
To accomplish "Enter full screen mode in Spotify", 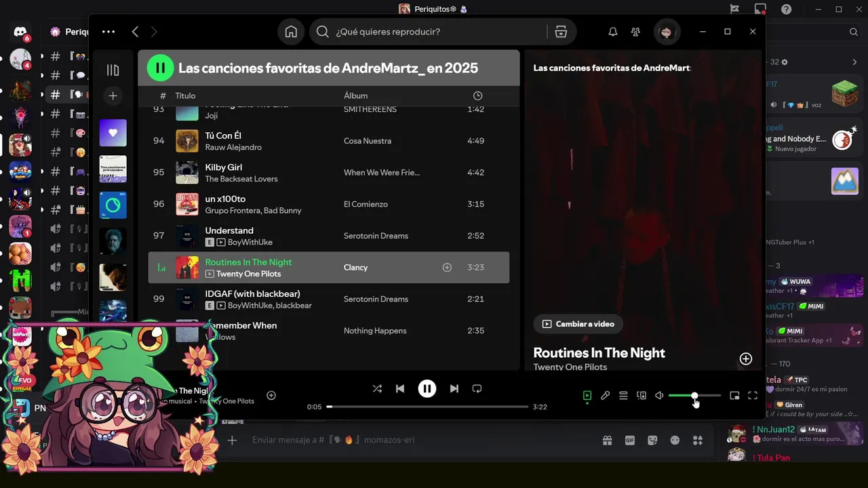I will [x=753, y=396].
